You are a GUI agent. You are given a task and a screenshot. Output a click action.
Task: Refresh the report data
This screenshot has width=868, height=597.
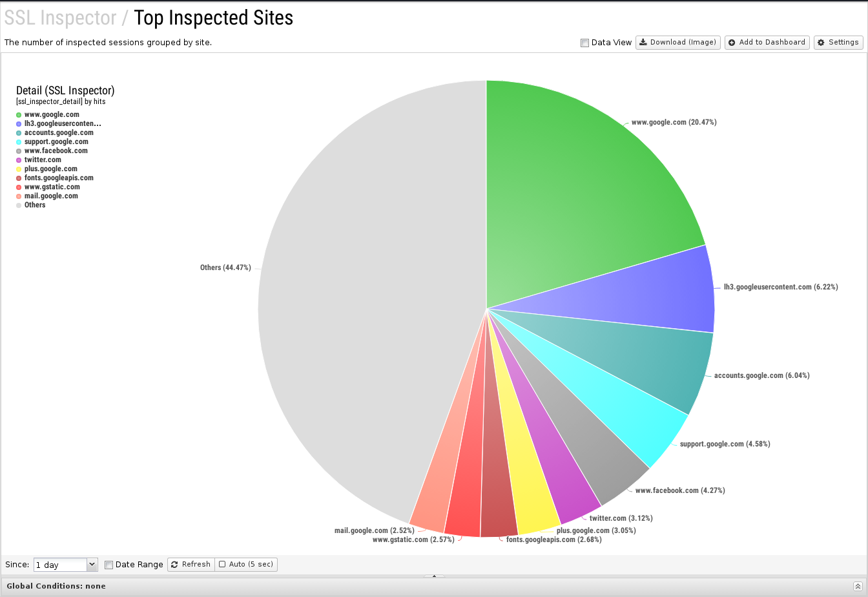click(191, 565)
